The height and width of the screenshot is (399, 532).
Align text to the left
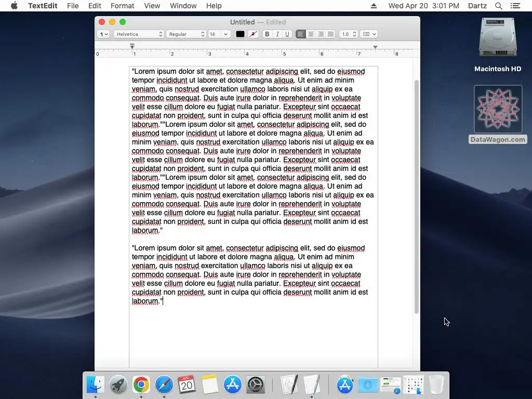click(x=300, y=34)
